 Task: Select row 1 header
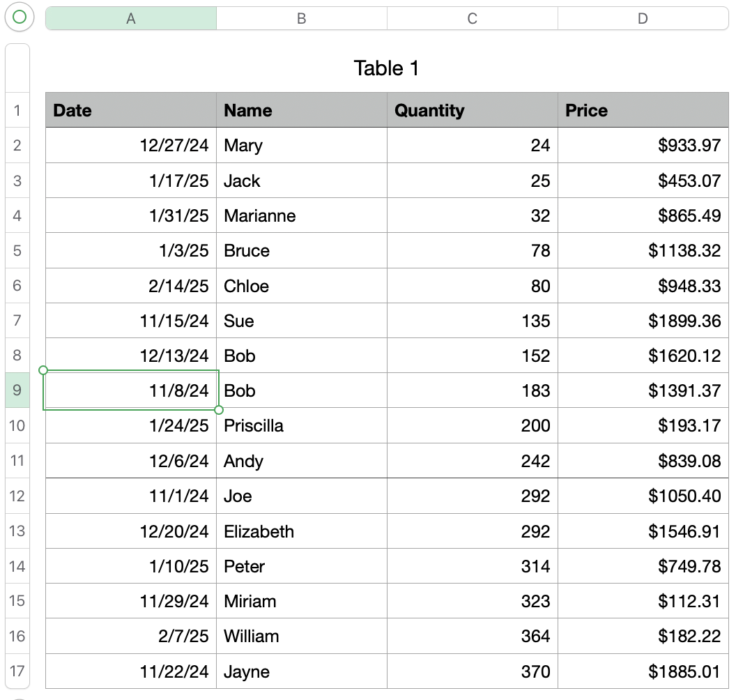tap(17, 110)
